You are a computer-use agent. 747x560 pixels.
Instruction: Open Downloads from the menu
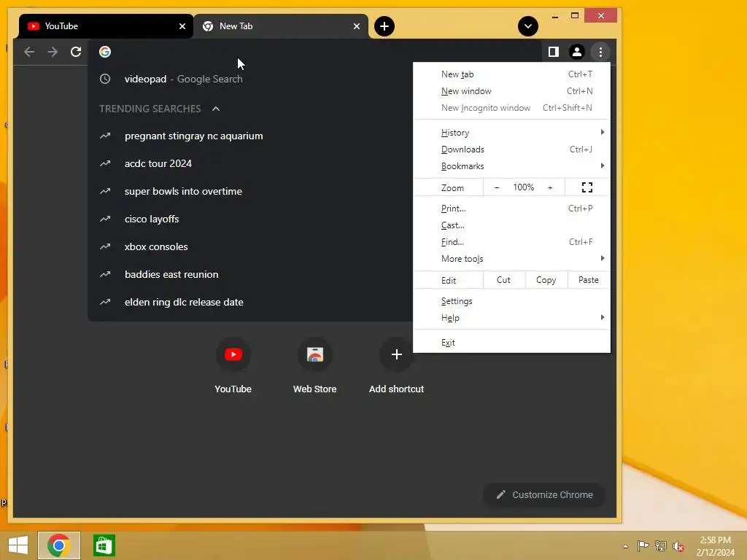(x=511, y=149)
